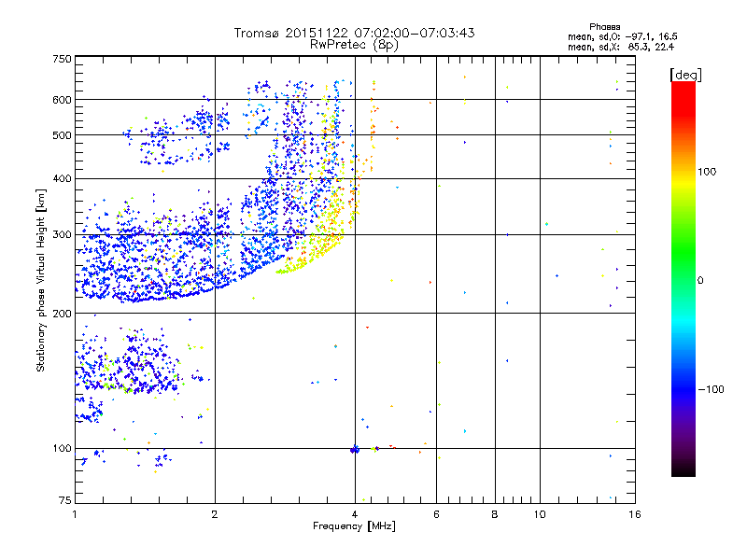The height and width of the screenshot is (560, 747).
Task: Click the '16' frequency axis label
Action: [x=635, y=514]
